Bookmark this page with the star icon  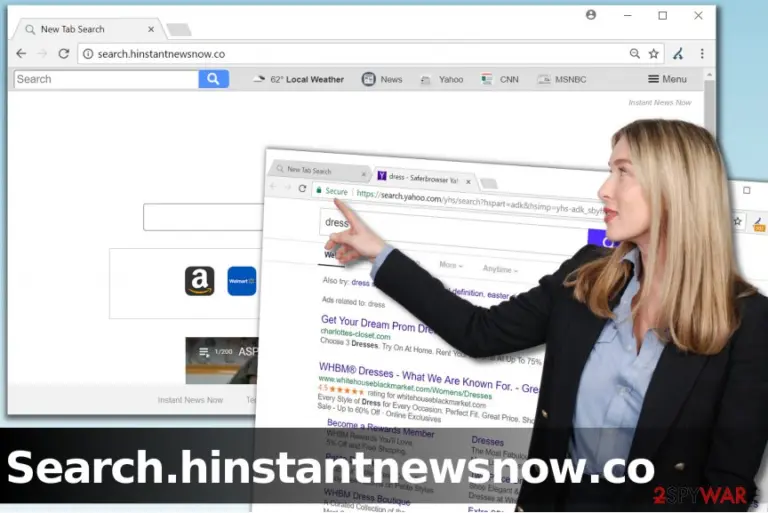[x=653, y=54]
